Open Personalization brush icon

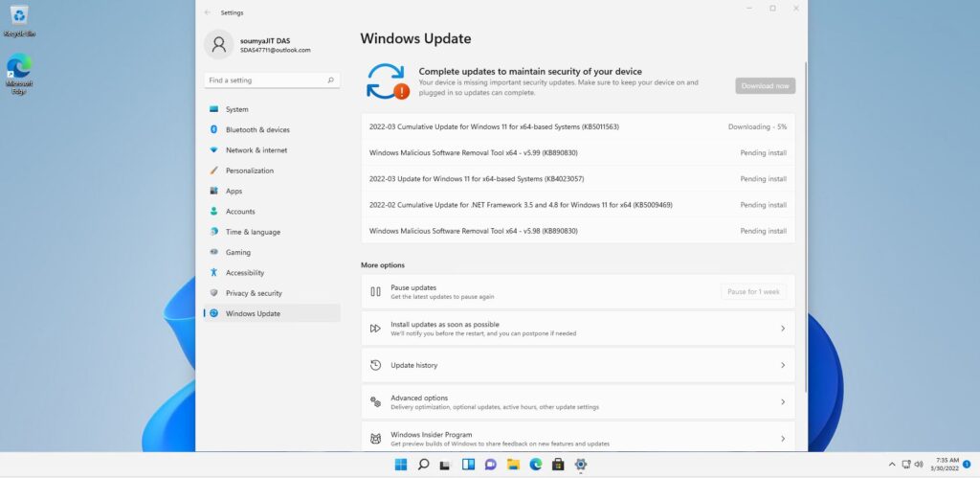pyautogui.click(x=213, y=171)
